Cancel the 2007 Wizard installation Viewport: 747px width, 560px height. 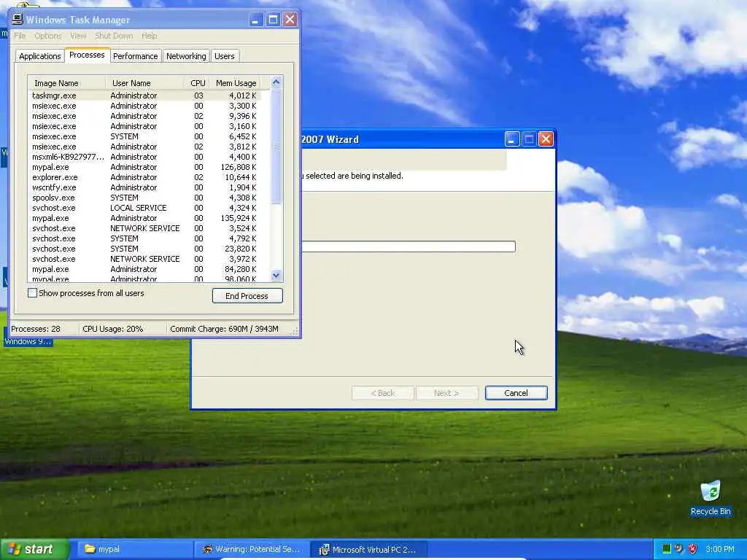pos(516,393)
